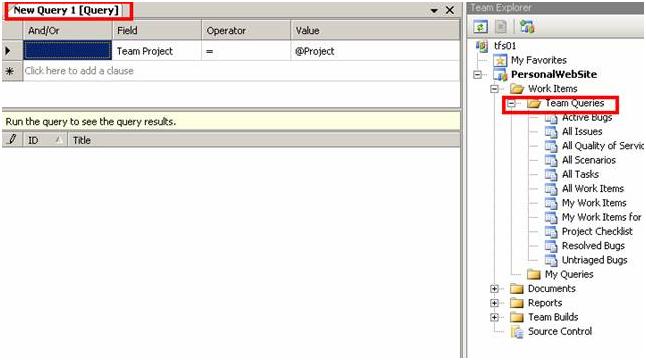
Task: Click the 'Click here to add a clause' row
Action: coord(241,71)
